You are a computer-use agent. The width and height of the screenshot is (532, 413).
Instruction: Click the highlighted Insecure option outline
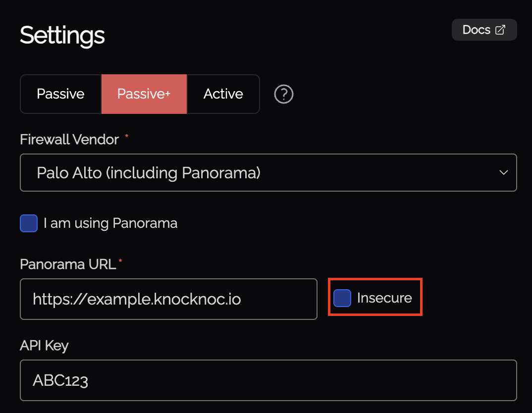375,297
